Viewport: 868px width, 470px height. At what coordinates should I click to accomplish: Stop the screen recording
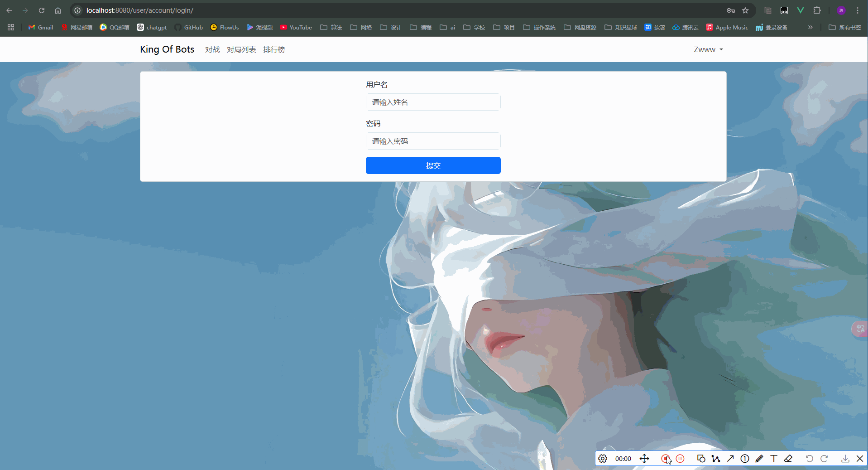pyautogui.click(x=665, y=459)
